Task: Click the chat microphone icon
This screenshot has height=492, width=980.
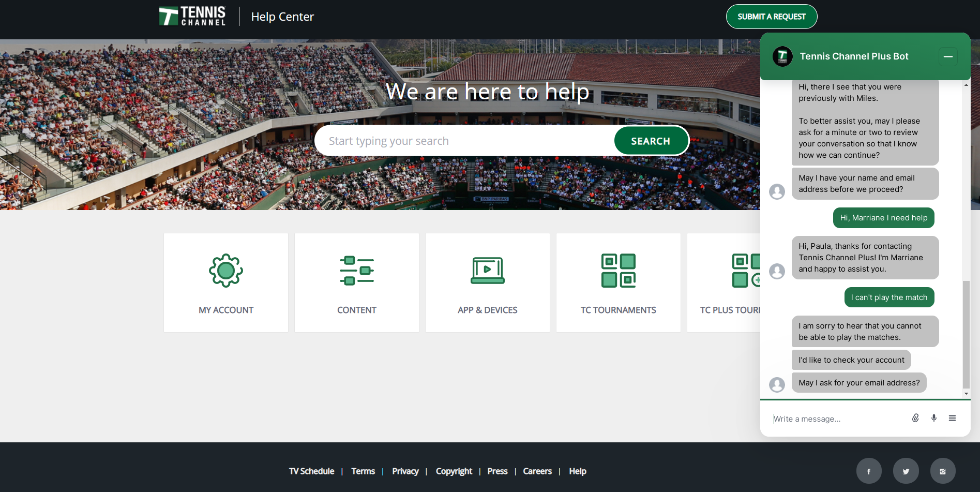Action: point(934,418)
